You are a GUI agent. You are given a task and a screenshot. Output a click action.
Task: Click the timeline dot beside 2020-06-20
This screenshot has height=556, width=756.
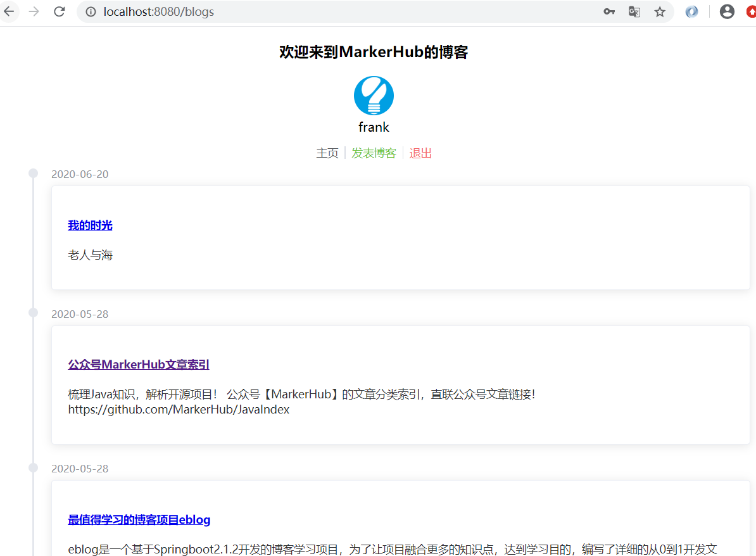[x=33, y=172]
